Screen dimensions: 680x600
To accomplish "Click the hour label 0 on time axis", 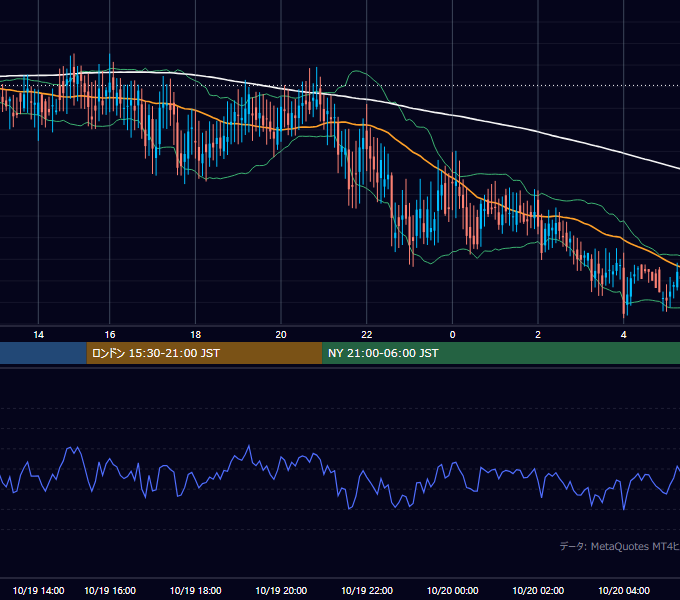I will [452, 335].
